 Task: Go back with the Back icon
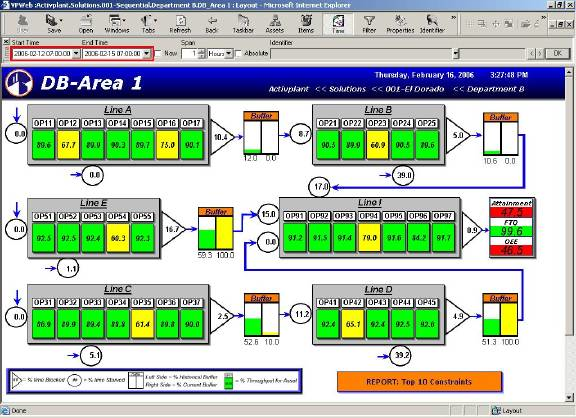click(212, 24)
